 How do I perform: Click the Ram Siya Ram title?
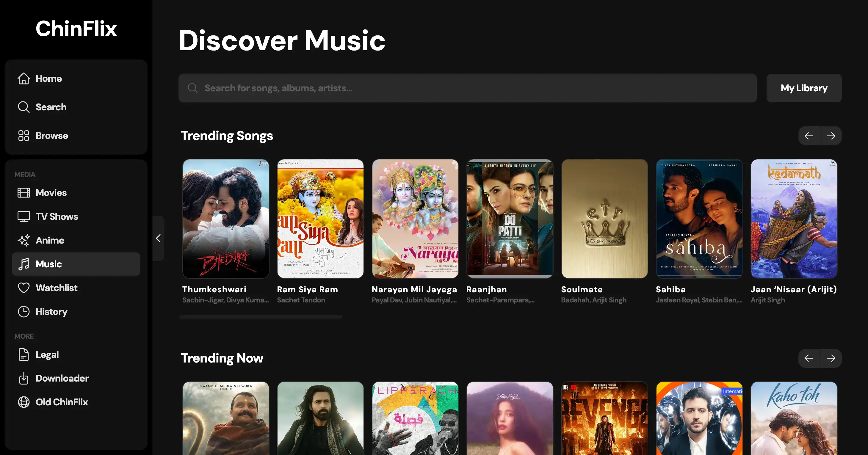click(307, 289)
